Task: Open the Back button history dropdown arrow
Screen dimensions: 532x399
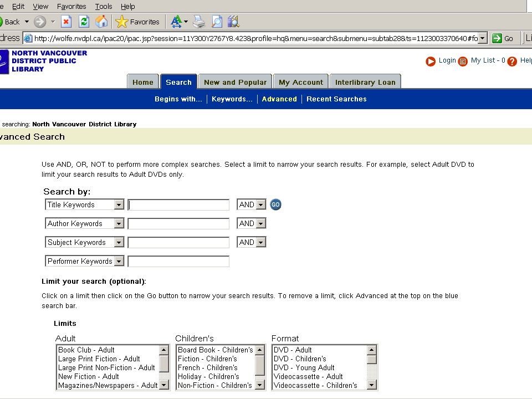Action: click(27, 22)
